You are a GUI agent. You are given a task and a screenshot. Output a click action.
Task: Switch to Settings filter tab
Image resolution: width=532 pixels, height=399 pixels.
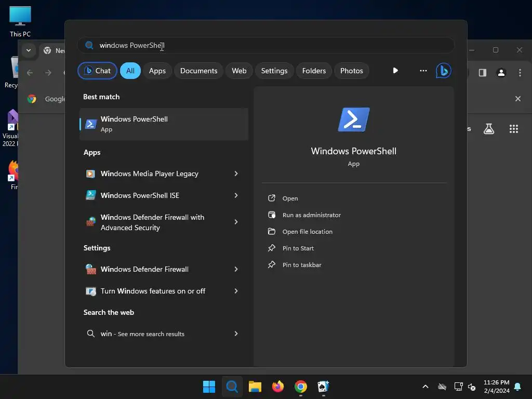click(x=274, y=71)
